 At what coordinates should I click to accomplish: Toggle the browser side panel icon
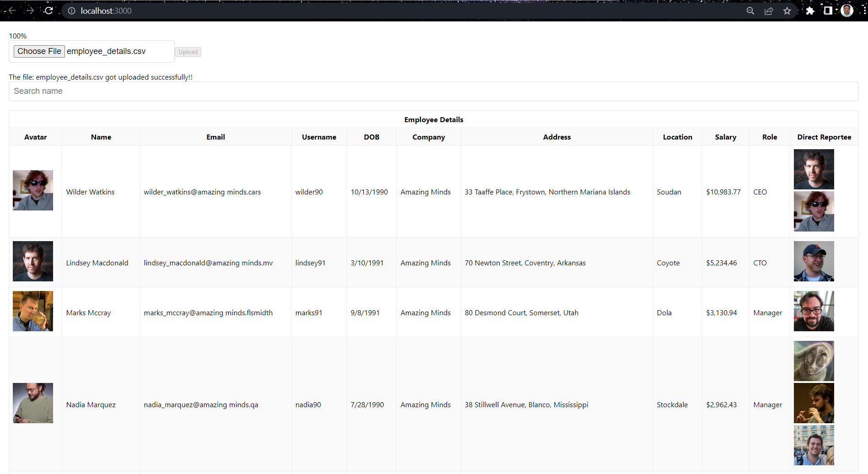pyautogui.click(x=828, y=11)
